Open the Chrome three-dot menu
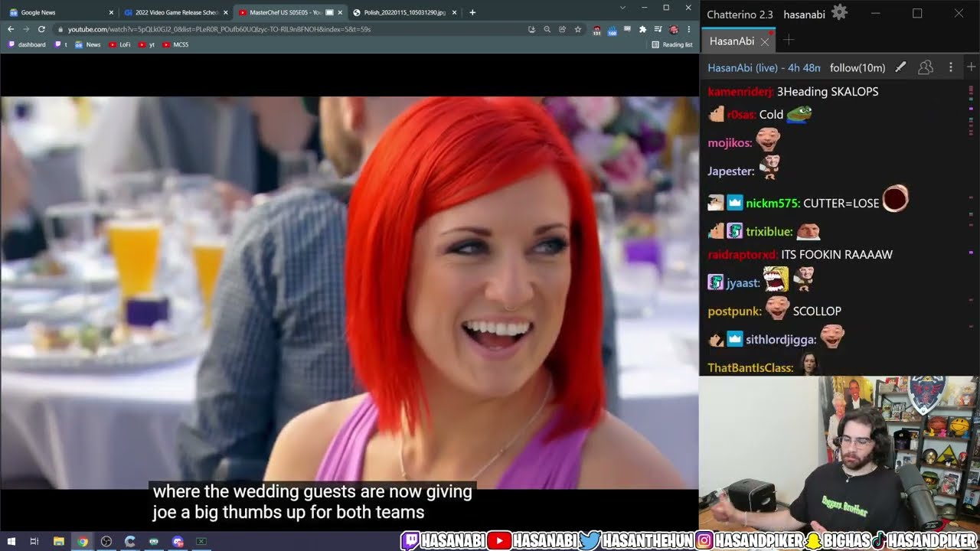Image resolution: width=980 pixels, height=551 pixels. [689, 29]
